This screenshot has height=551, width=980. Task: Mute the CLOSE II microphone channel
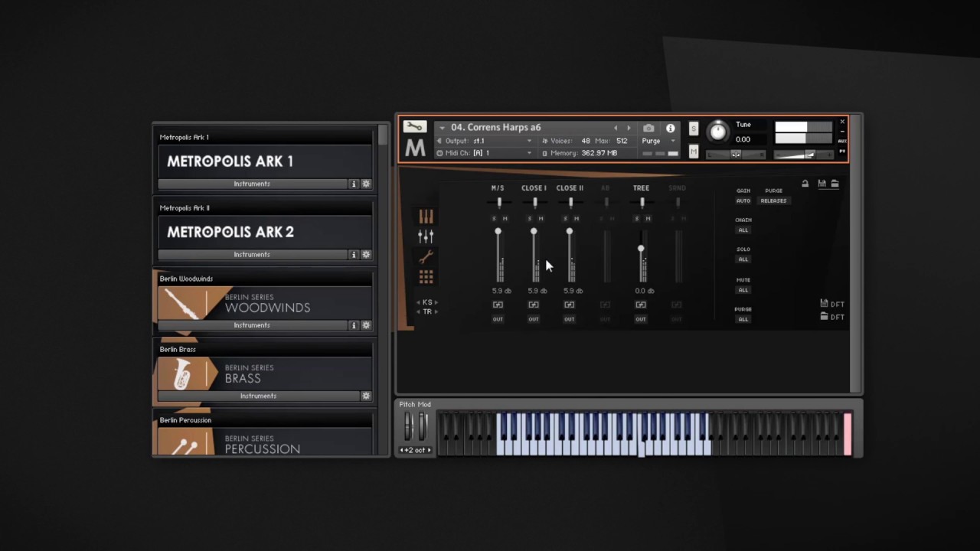[577, 219]
